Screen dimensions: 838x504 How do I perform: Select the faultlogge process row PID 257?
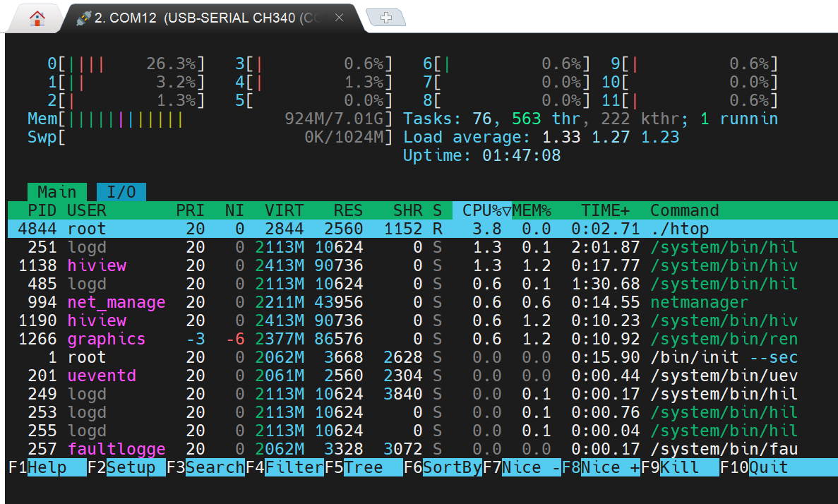click(423, 449)
